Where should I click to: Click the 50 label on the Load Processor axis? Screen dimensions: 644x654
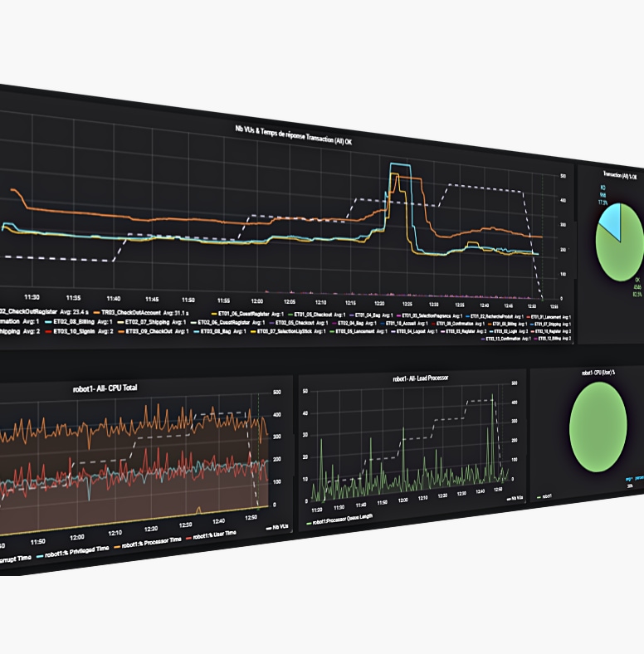pyautogui.click(x=305, y=391)
